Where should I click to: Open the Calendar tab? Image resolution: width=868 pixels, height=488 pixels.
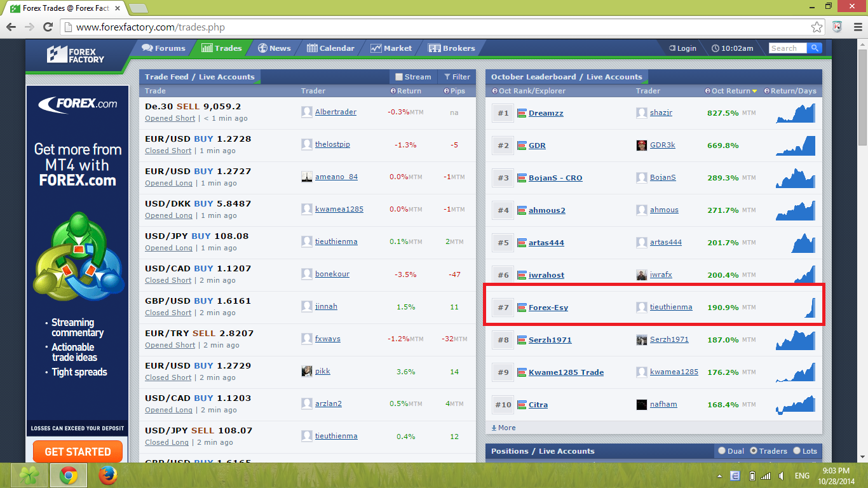pyautogui.click(x=330, y=48)
